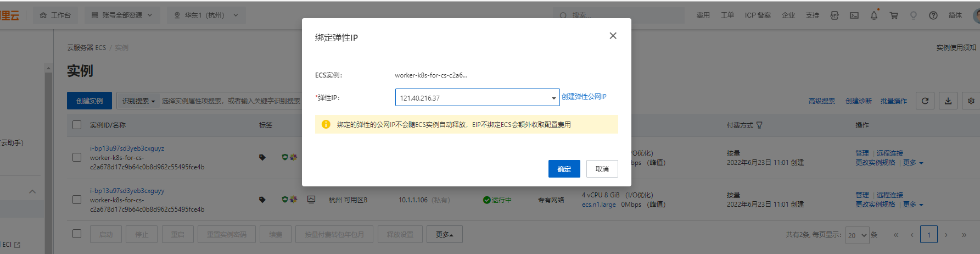Confirm binding with the 确定 button
The height and width of the screenshot is (254, 980).
pyautogui.click(x=564, y=169)
